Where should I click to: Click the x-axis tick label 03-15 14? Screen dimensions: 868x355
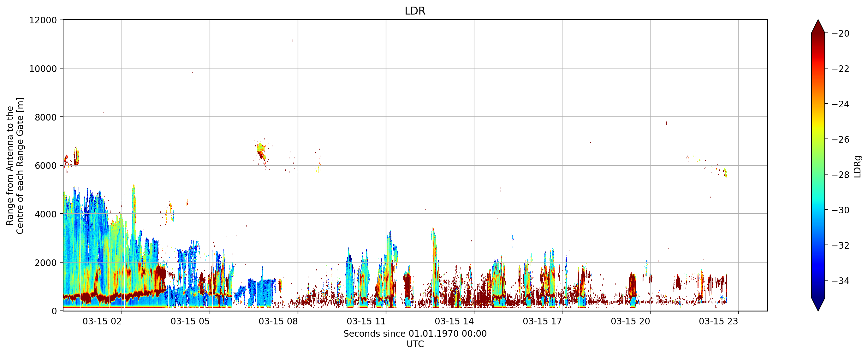(454, 321)
